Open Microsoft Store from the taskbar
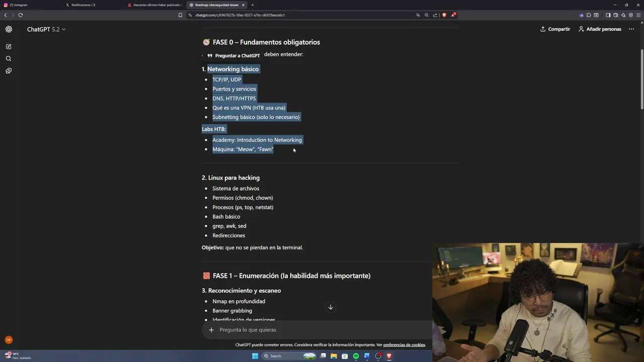 point(345,356)
